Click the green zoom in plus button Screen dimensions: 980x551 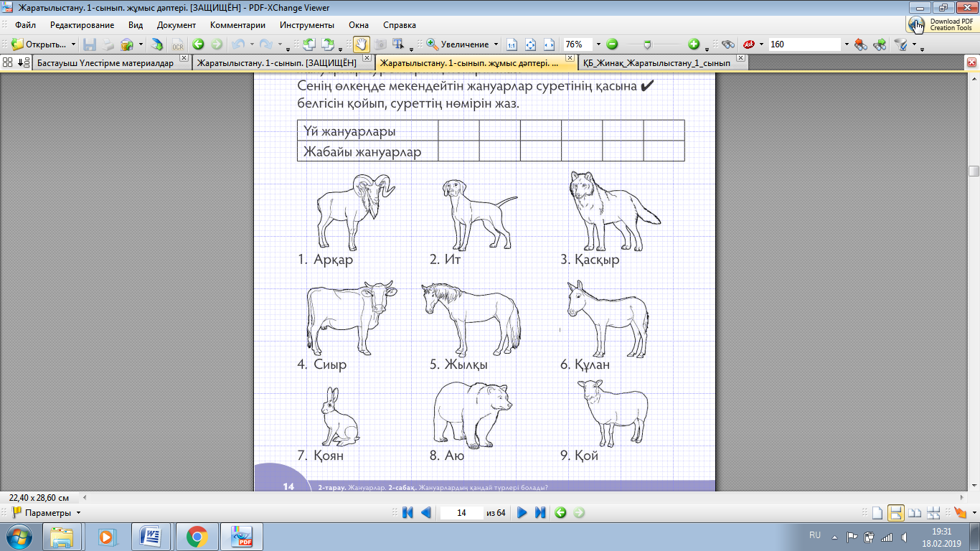(694, 44)
